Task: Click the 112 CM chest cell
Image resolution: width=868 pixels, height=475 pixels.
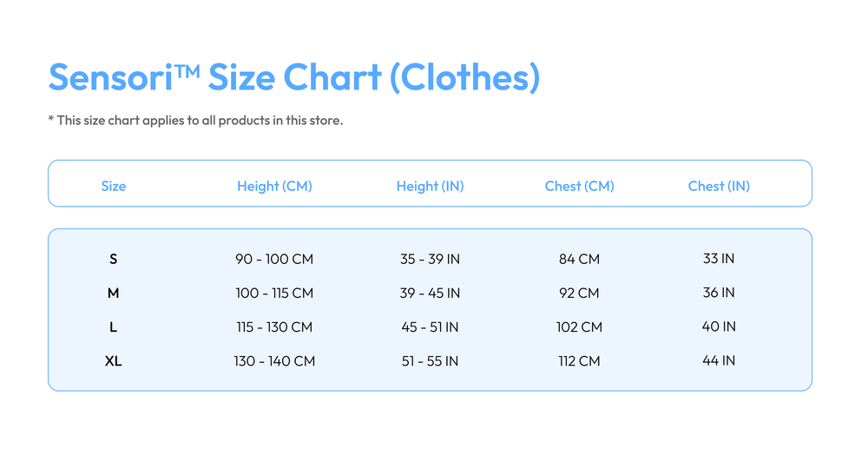Action: (579, 361)
